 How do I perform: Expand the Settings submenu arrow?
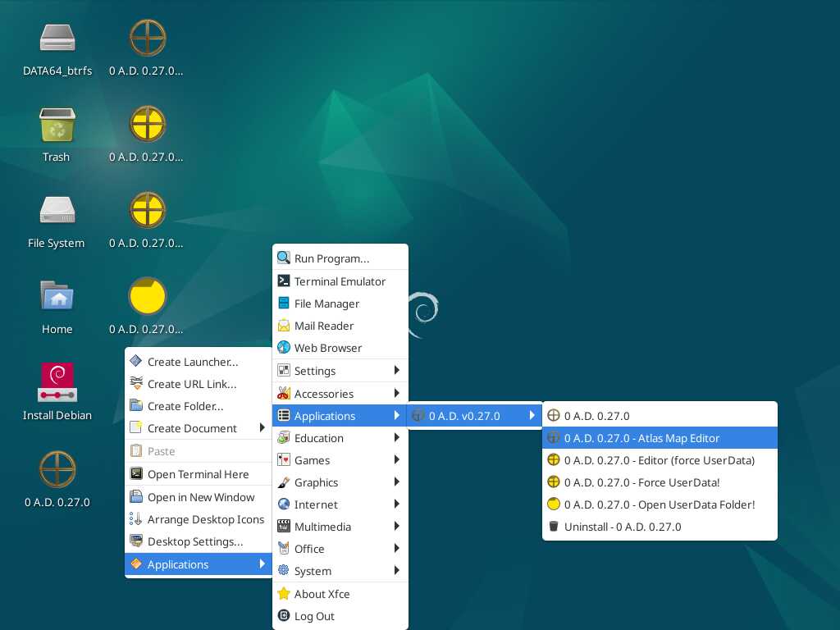[396, 370]
